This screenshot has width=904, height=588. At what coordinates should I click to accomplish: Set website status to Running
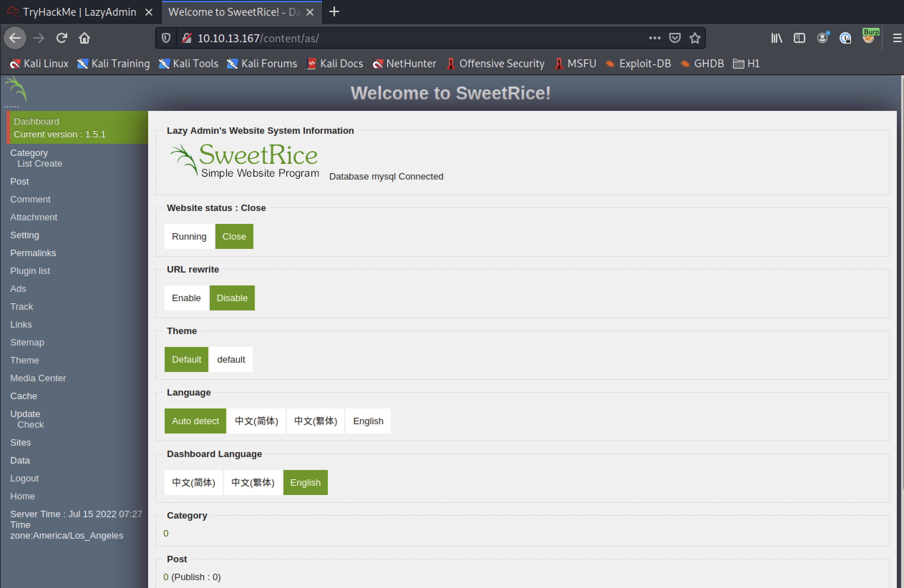coord(189,236)
